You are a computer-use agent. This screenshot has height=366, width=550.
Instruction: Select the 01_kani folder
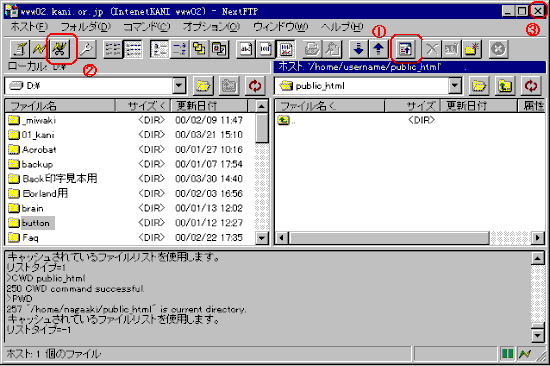point(31,135)
